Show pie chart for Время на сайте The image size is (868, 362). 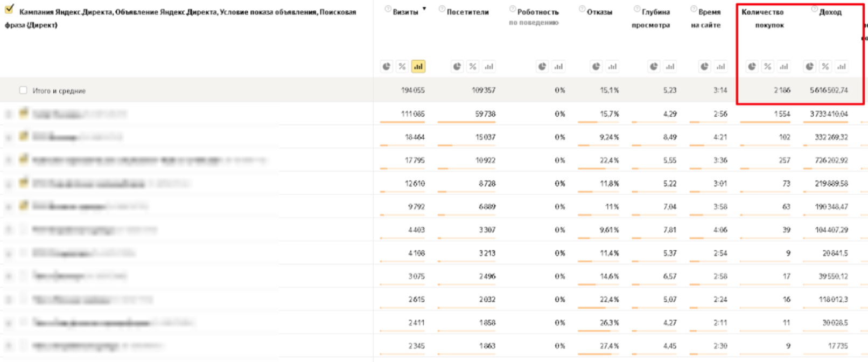705,66
